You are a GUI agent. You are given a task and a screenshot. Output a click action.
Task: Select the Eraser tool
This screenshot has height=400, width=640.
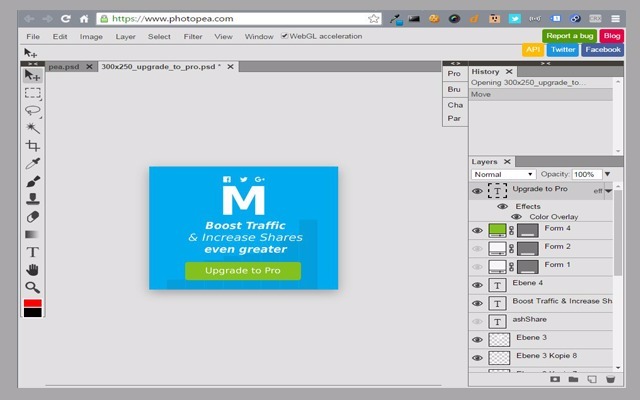tap(33, 216)
